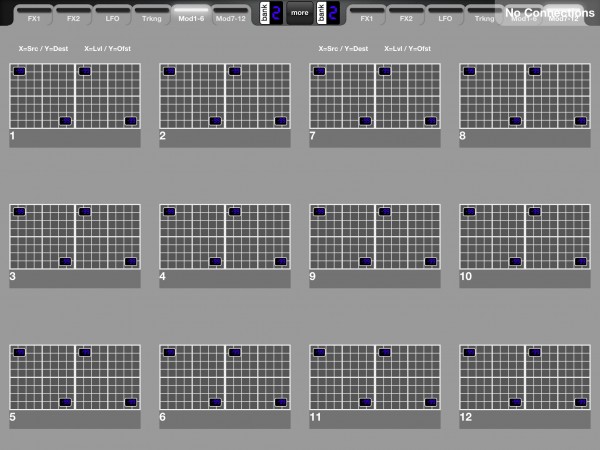The width and height of the screenshot is (600, 450).
Task: Click the name strip labeled 4
Action: (x=225, y=279)
